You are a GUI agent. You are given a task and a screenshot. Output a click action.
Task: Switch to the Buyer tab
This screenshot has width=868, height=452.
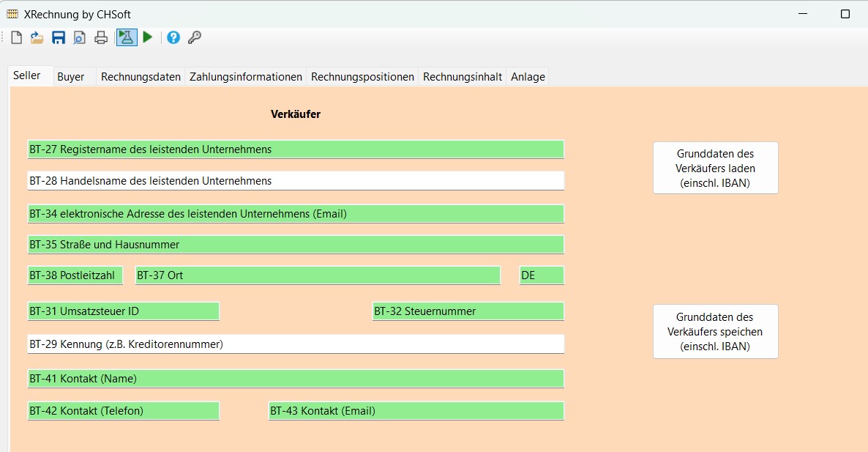click(71, 77)
